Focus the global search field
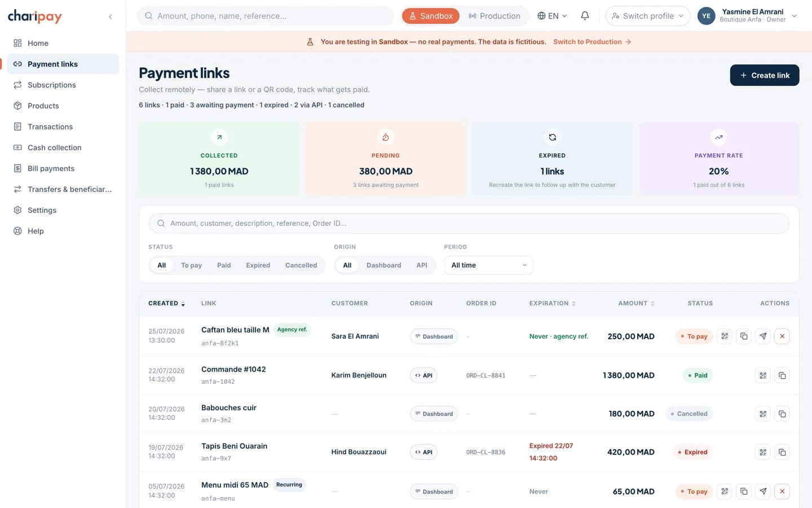 pos(266,16)
